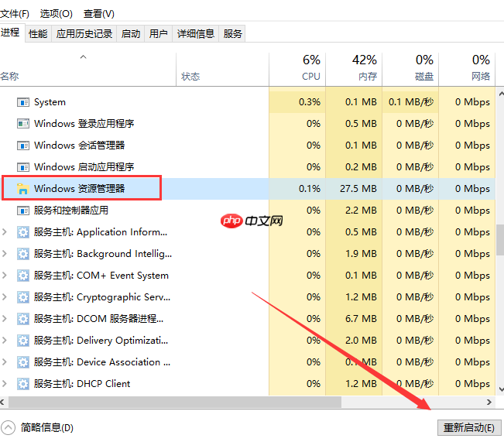
Task: Sort by the 磁盘 column header
Action: point(410,70)
